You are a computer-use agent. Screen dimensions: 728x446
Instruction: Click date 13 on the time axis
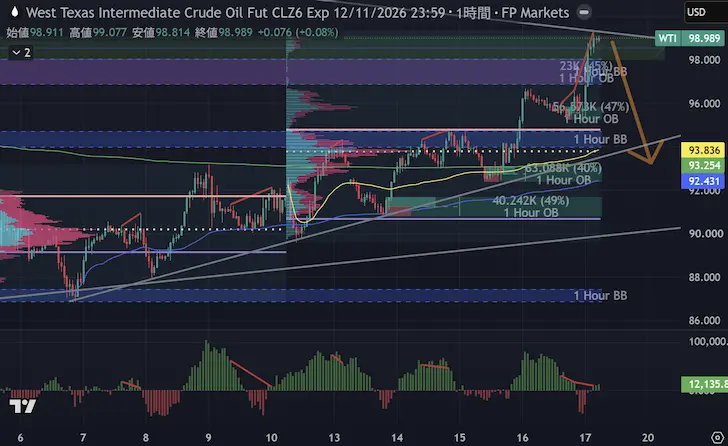pos(334,438)
